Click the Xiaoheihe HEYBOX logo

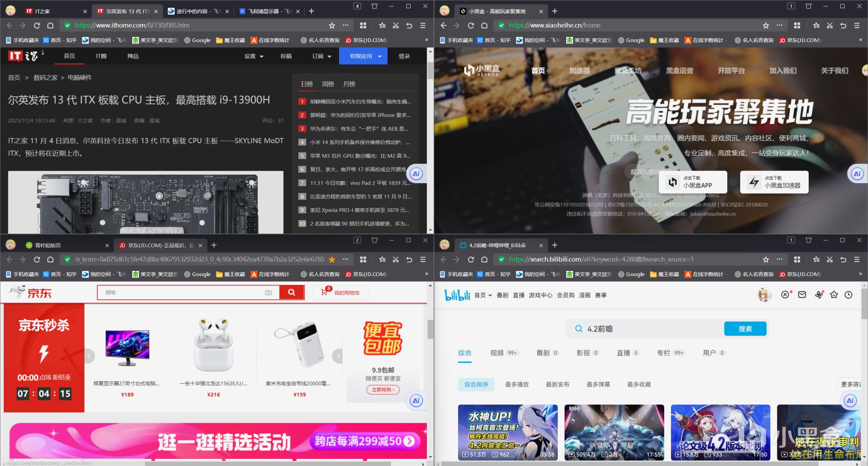click(482, 70)
